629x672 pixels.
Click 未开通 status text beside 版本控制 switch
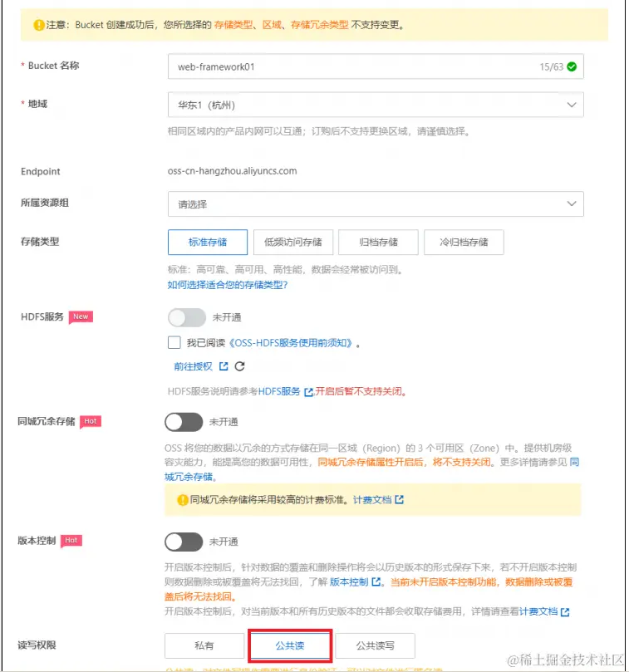[224, 542]
